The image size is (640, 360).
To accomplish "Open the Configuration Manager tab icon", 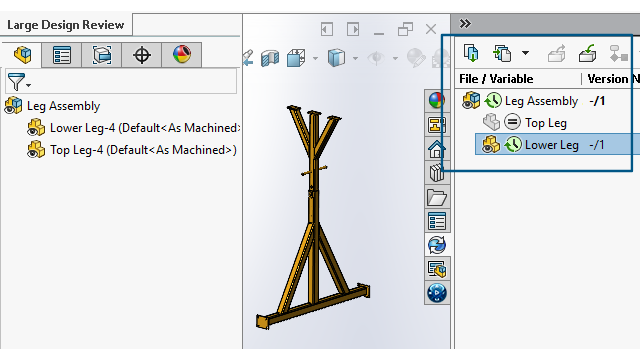I will coord(102,55).
